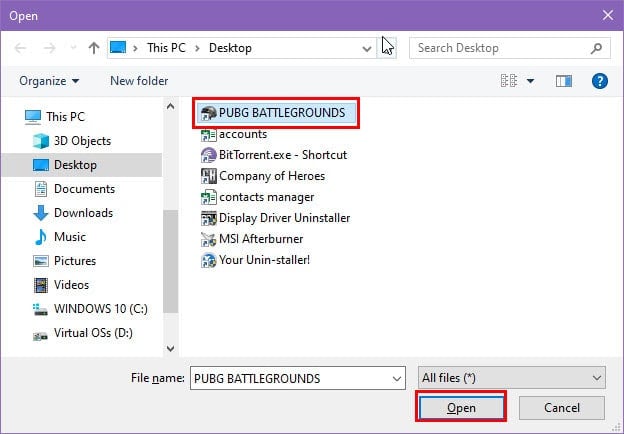The height and width of the screenshot is (434, 624).
Task: Click the computer icon in address bar
Action: point(118,47)
